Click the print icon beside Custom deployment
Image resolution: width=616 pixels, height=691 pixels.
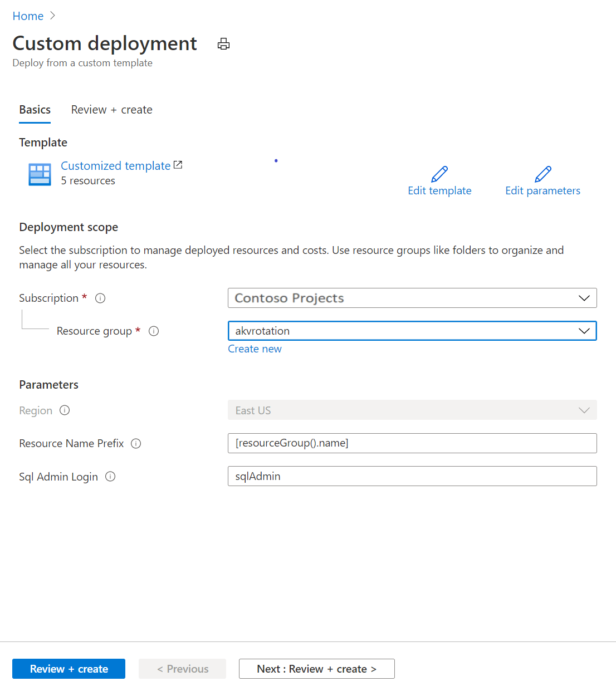pyautogui.click(x=223, y=44)
